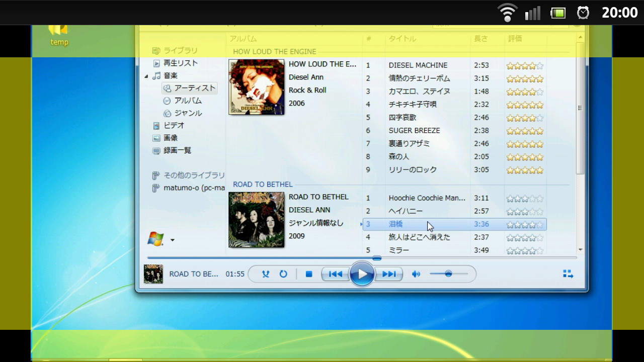Sort by the アルバム column header
Screen dimensions: 644x362
point(244,39)
